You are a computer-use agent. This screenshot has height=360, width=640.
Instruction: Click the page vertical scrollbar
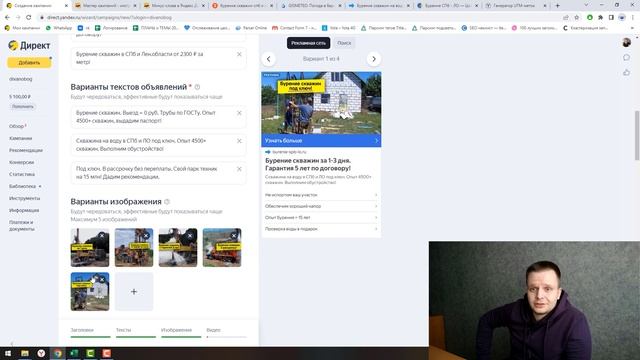637,135
